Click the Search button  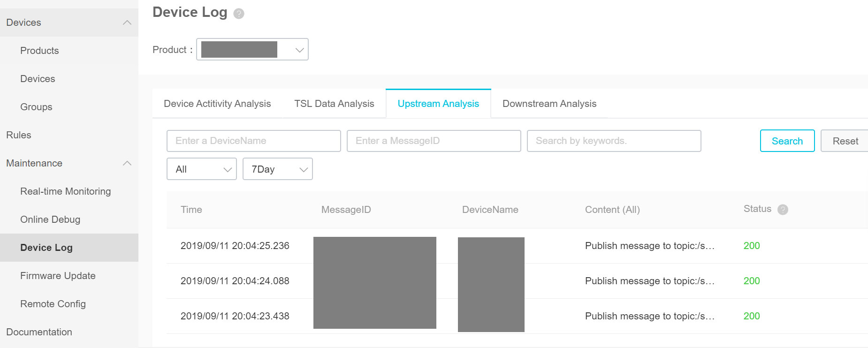coord(787,141)
